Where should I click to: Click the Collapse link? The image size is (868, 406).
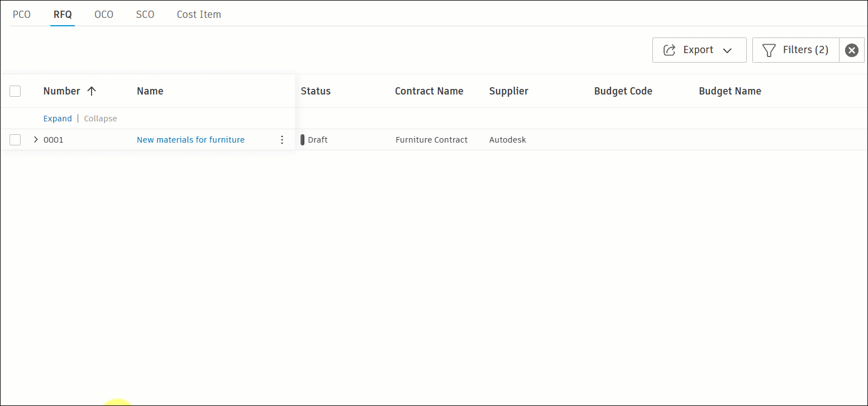pos(101,119)
